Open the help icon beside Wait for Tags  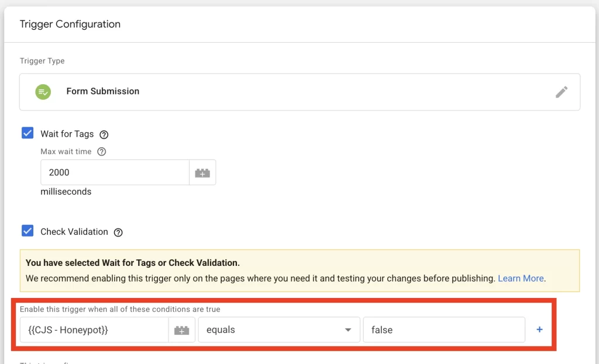(x=104, y=134)
